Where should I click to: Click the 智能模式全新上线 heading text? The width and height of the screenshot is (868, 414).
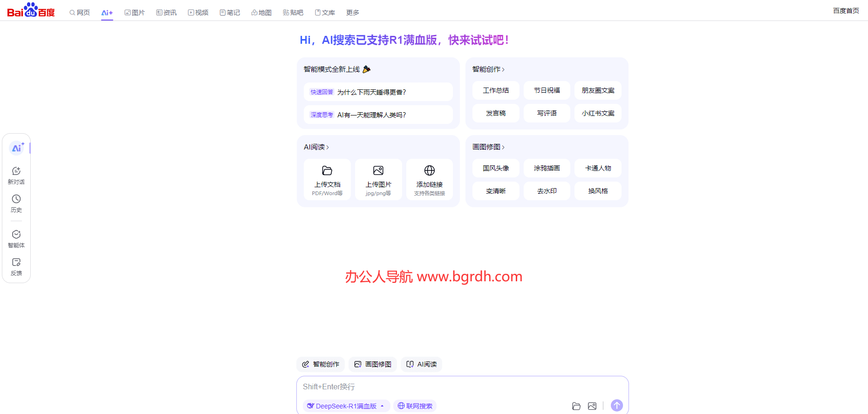pos(332,69)
